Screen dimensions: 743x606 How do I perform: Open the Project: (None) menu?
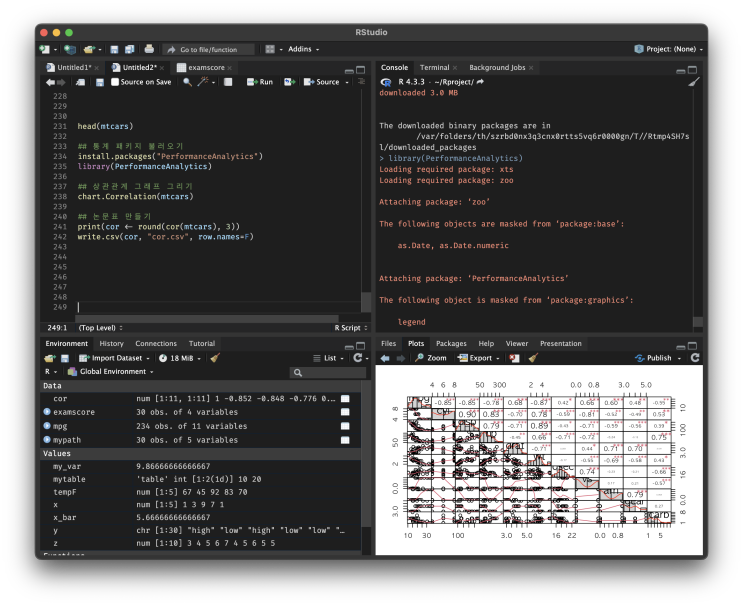(x=669, y=49)
